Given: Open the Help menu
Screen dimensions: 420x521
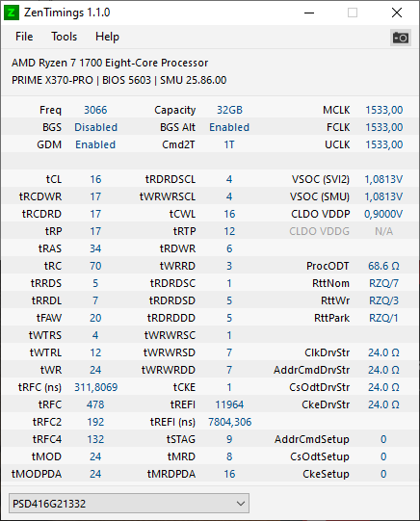Looking at the screenshot, I should point(107,37).
